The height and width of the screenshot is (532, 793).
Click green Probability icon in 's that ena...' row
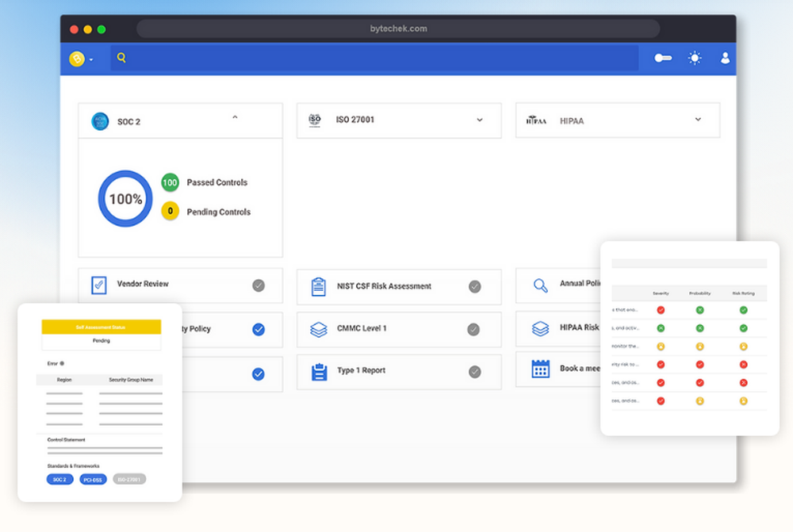pos(700,310)
